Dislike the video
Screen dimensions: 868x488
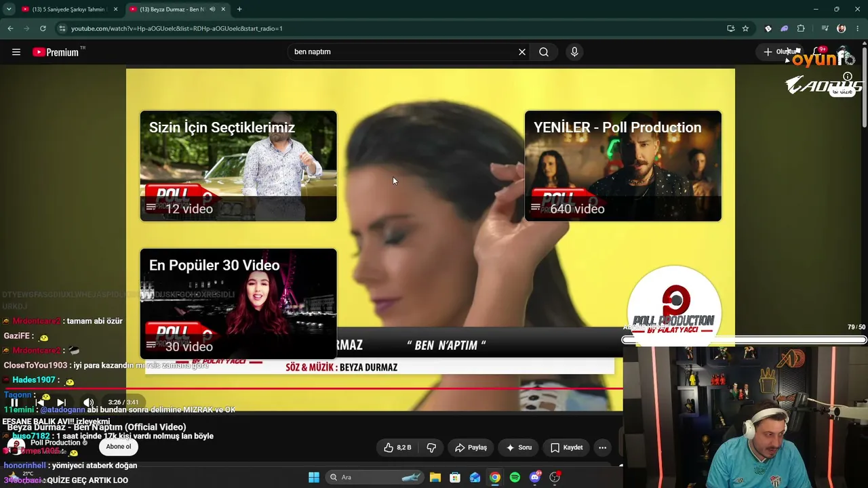(431, 447)
